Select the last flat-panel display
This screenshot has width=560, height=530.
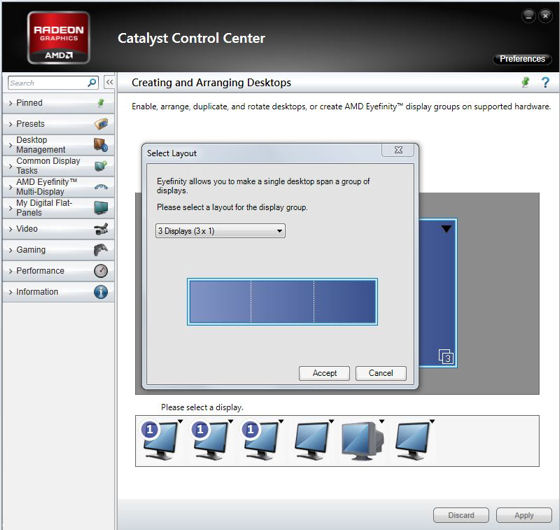click(412, 441)
